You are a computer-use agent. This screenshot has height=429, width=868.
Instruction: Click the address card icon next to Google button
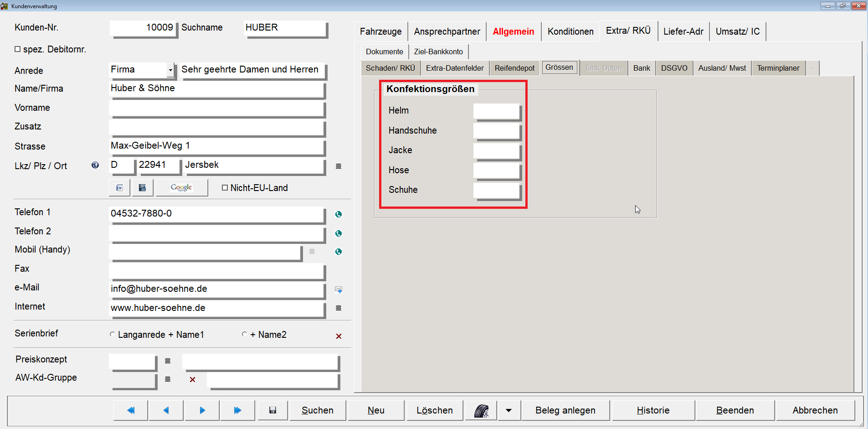coord(143,187)
